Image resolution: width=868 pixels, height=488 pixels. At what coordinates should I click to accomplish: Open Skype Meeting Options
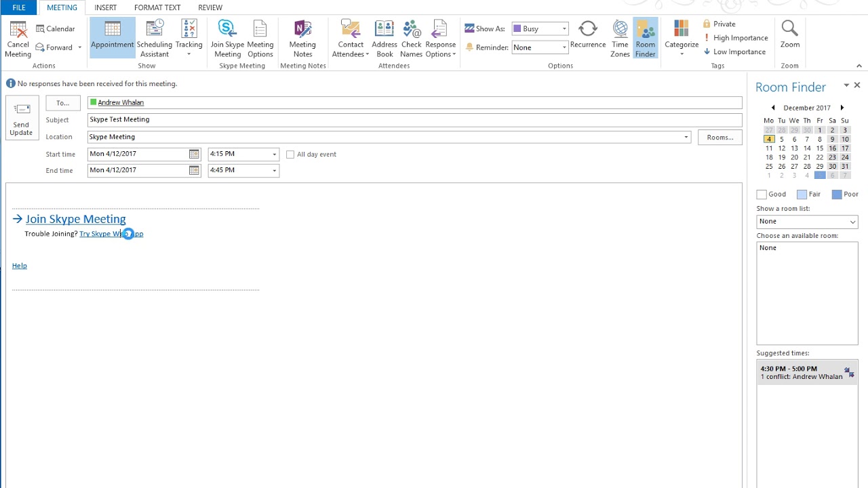[260, 37]
